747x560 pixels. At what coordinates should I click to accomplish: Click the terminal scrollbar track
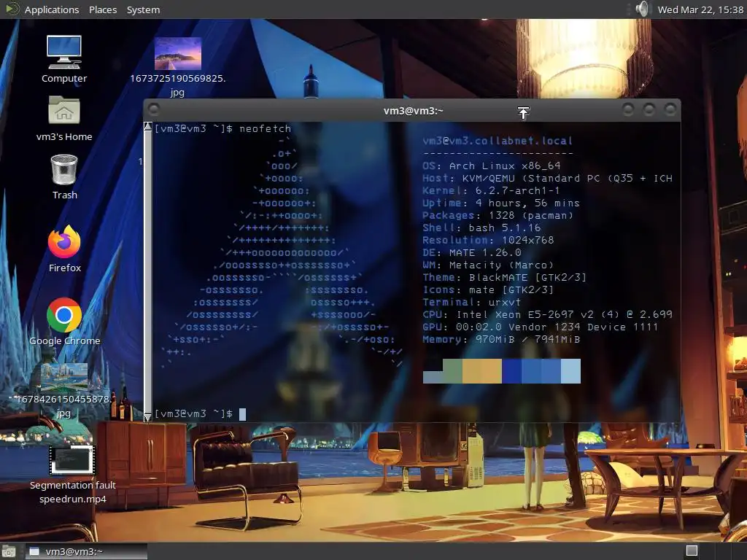(x=147, y=271)
